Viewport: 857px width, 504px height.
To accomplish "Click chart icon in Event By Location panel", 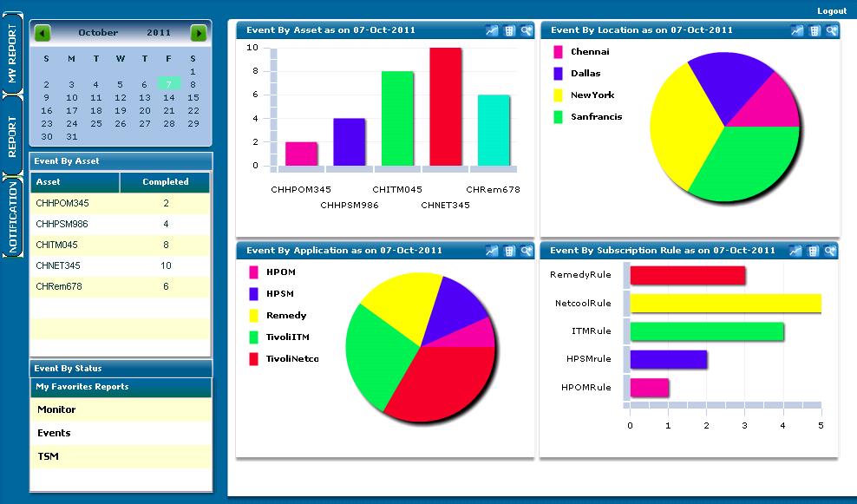I will pos(797,30).
